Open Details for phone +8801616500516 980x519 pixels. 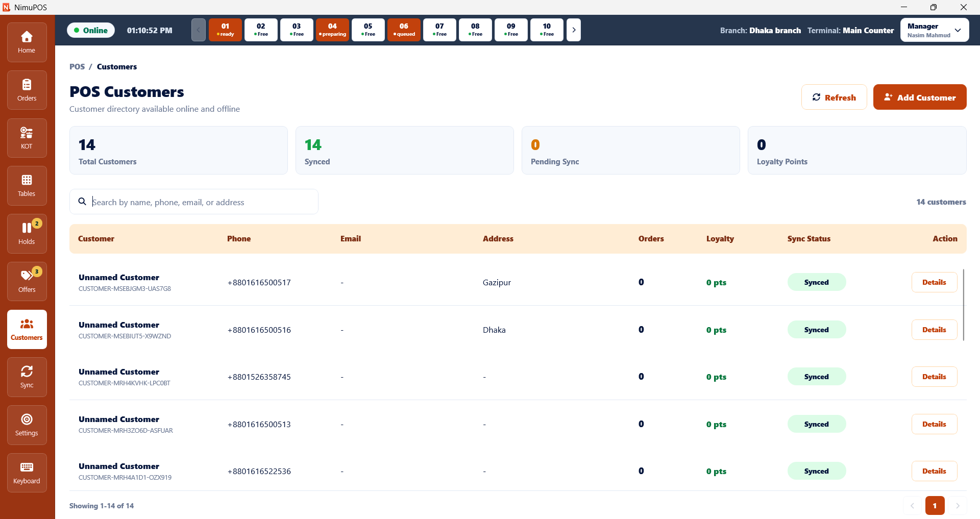[934, 330]
